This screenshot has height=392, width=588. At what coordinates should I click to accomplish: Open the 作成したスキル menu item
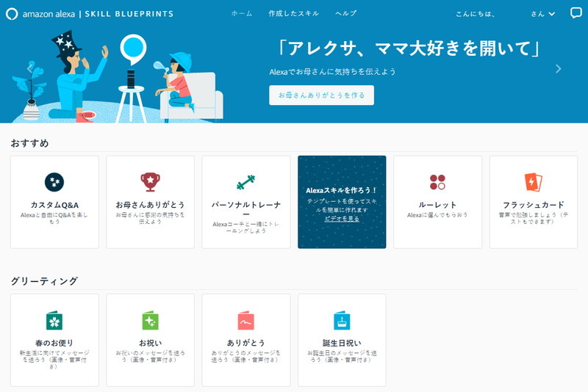tap(293, 13)
